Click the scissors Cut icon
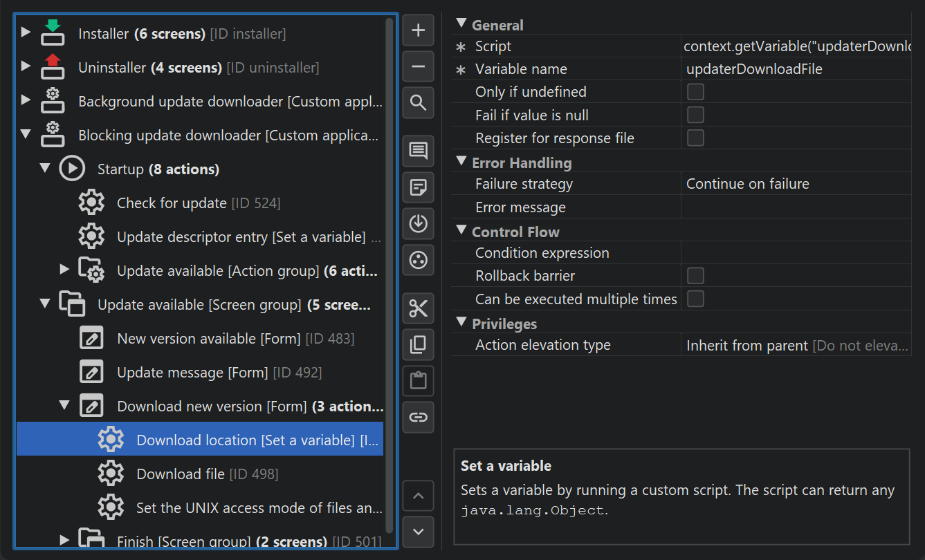 click(x=418, y=308)
